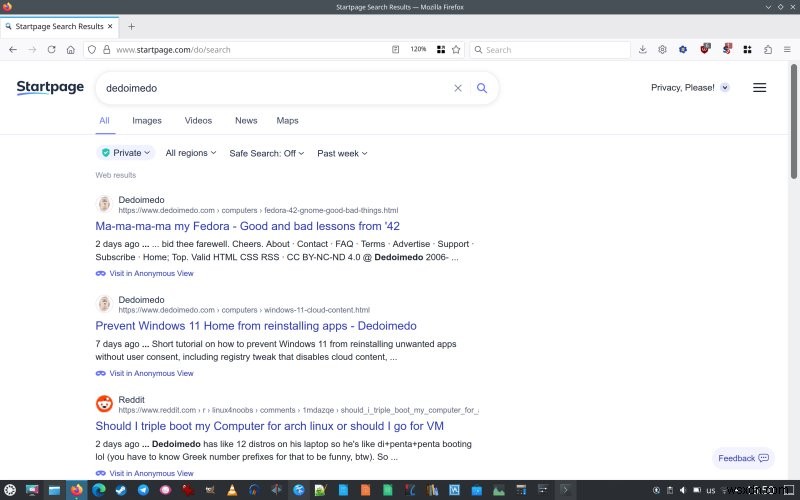Clear the dedoimedo search query
800x500 pixels.
[458, 88]
